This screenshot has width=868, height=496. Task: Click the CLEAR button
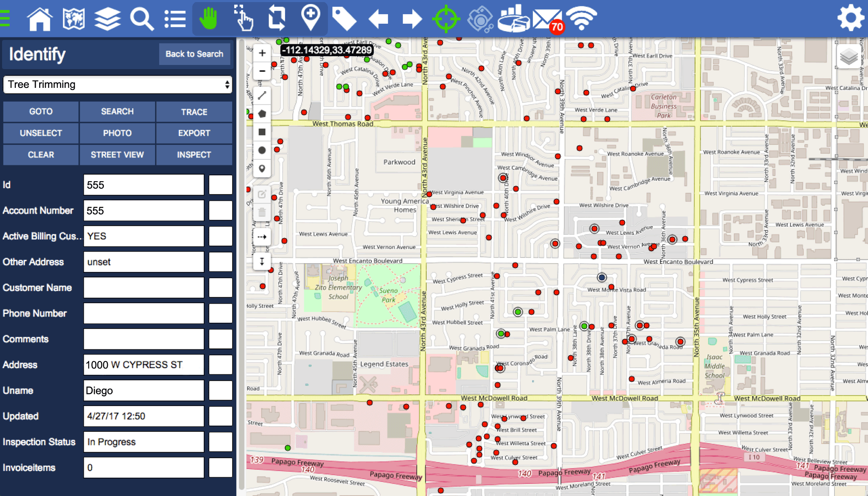coord(41,155)
